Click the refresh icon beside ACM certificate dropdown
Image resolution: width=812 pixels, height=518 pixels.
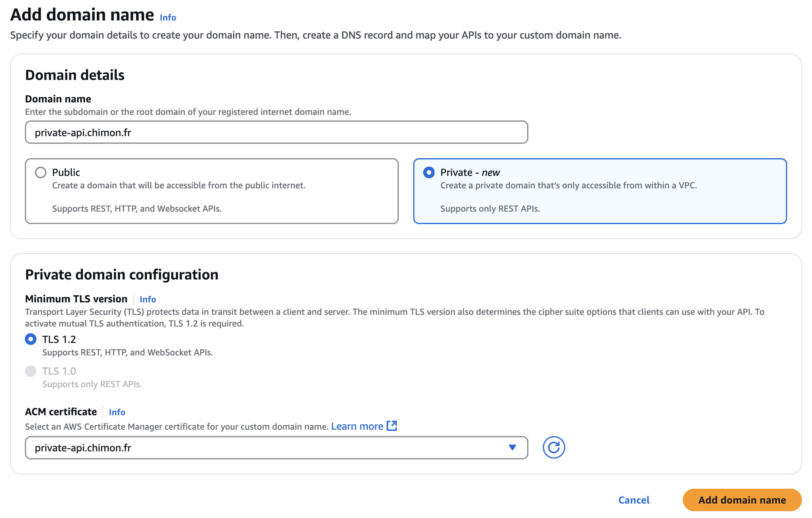[554, 447]
